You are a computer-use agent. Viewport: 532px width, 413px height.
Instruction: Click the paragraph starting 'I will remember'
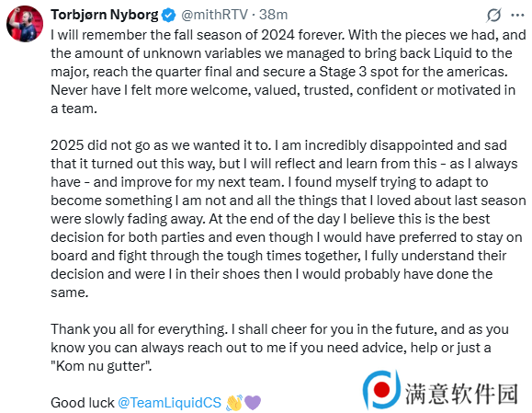pyautogui.click(x=289, y=72)
